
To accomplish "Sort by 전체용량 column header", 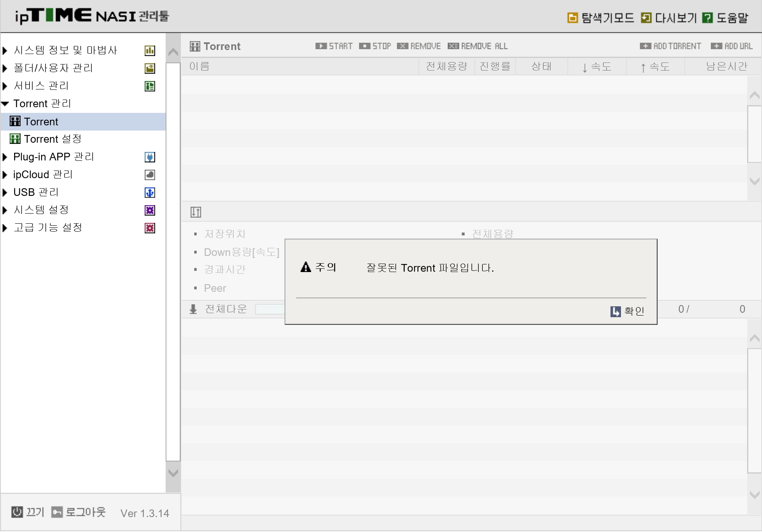I will pos(447,66).
